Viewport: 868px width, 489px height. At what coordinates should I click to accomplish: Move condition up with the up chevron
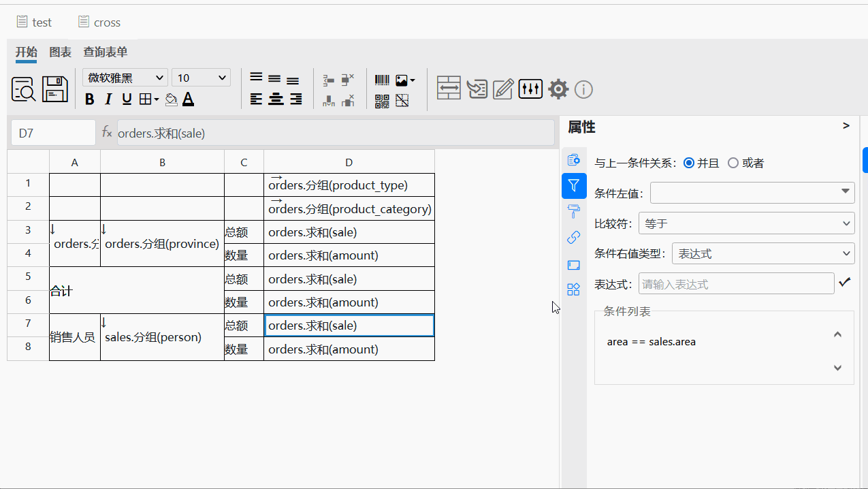click(838, 334)
